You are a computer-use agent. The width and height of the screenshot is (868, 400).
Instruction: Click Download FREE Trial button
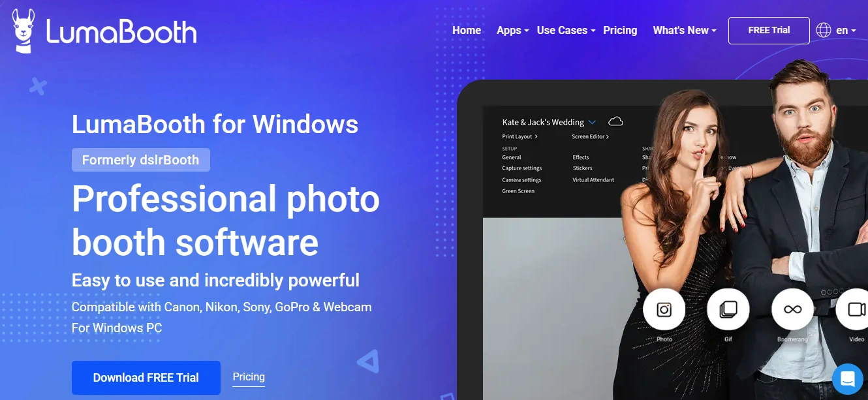pos(146,378)
